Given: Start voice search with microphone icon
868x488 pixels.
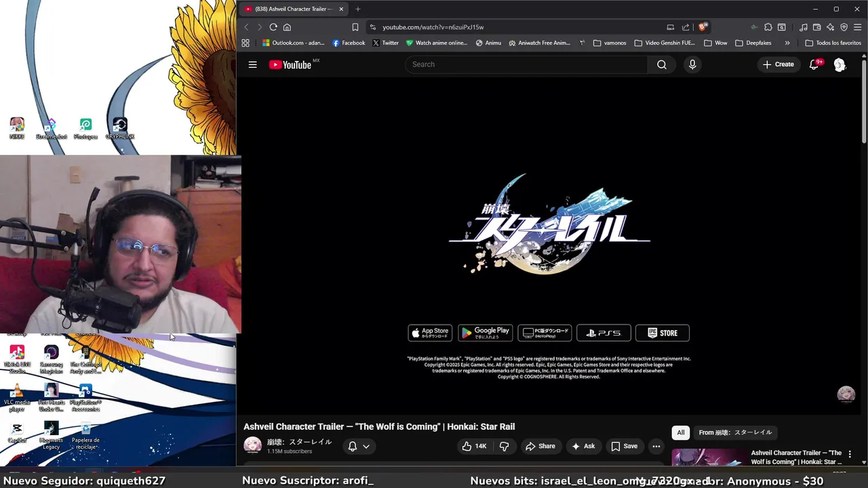Looking at the screenshot, I should [692, 64].
